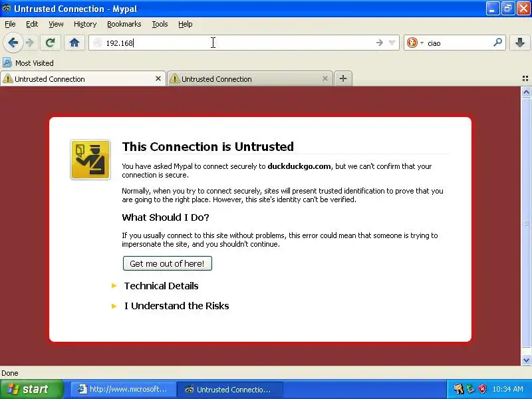Click the scrollbar down arrow

[526, 360]
